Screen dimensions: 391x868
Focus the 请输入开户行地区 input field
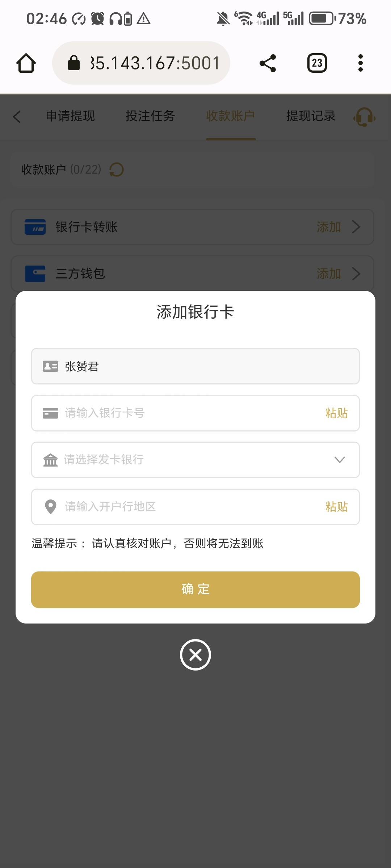[188, 507]
